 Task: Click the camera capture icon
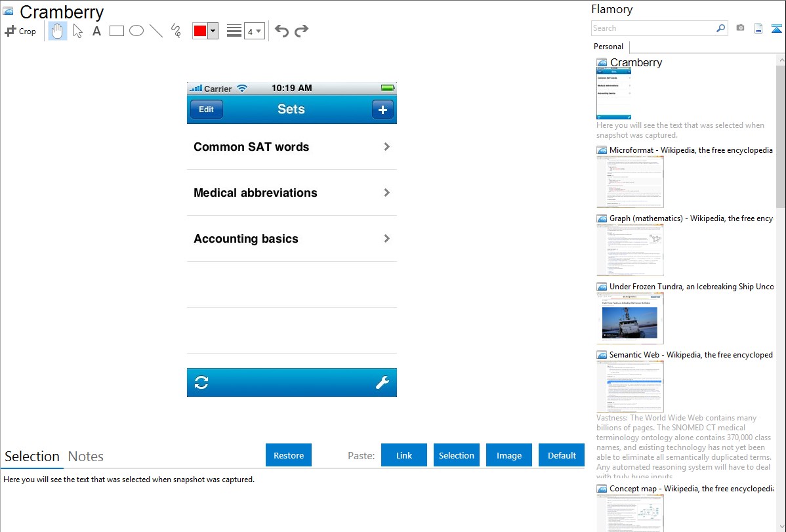click(x=740, y=28)
